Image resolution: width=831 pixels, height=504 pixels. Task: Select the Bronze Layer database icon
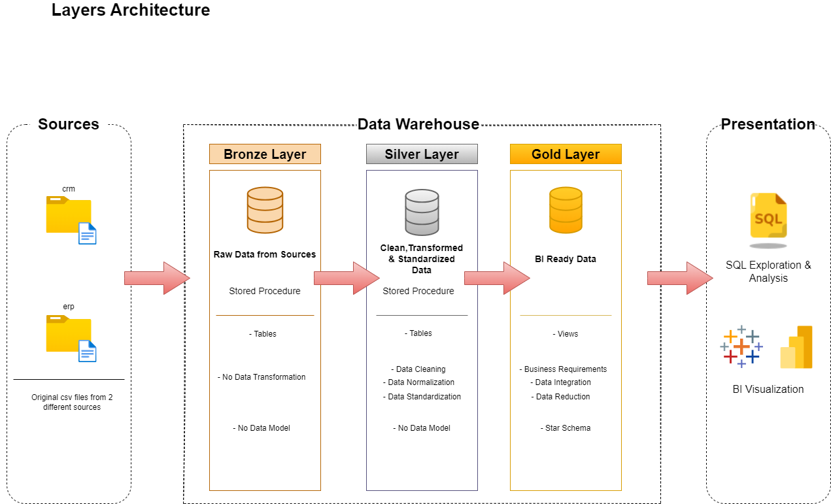click(x=265, y=210)
